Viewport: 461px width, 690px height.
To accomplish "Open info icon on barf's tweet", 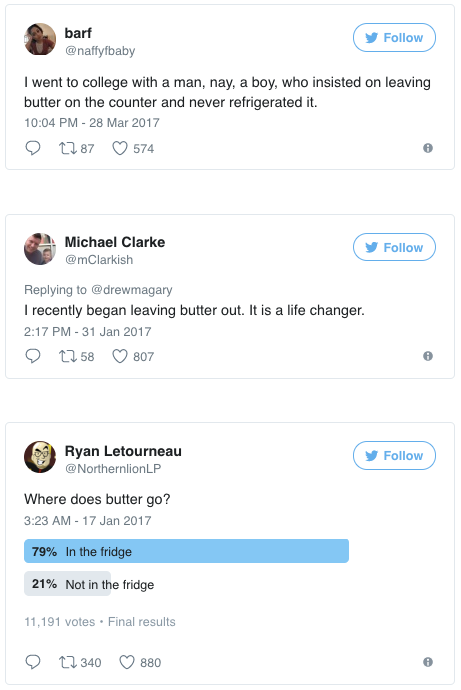I will point(428,148).
